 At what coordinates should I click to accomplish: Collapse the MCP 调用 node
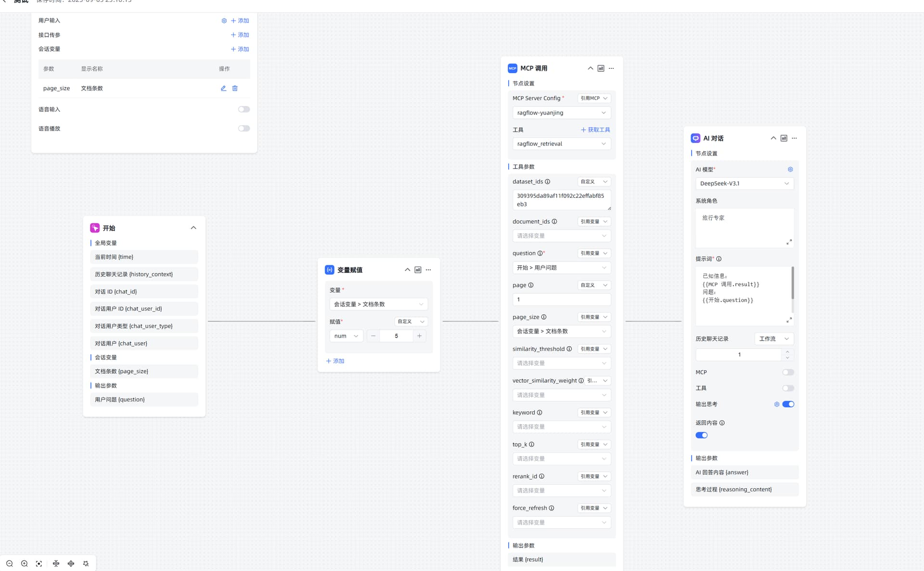(x=590, y=68)
